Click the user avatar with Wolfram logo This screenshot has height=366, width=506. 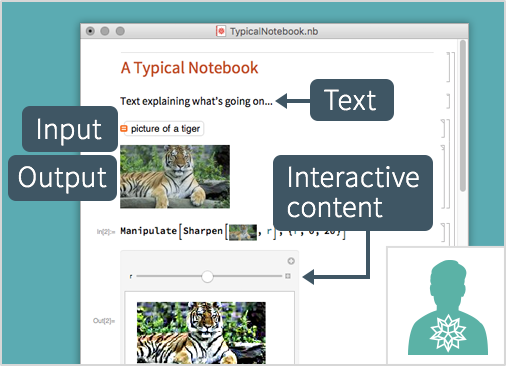point(448,307)
